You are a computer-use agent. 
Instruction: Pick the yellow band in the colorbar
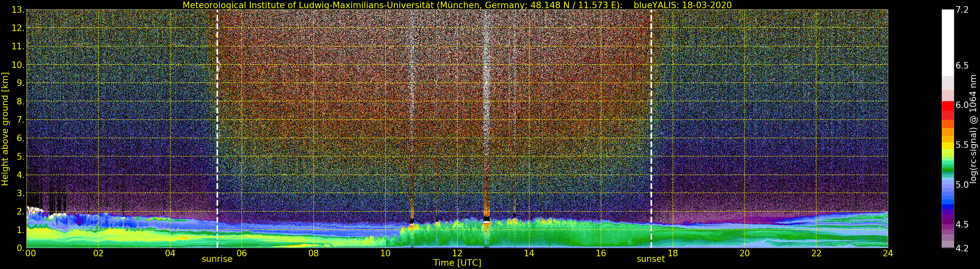coord(948,146)
